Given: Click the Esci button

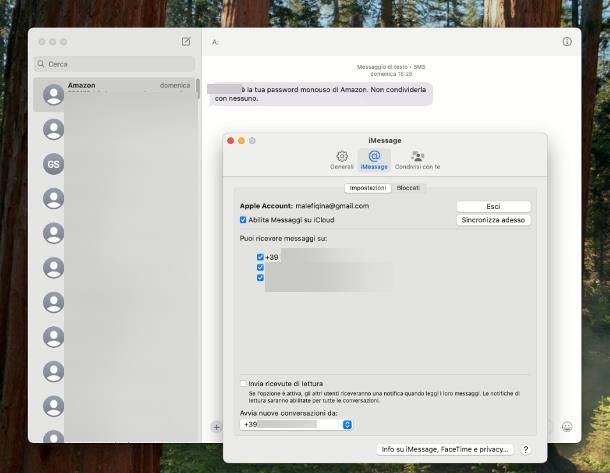Looking at the screenshot, I should 493,206.
